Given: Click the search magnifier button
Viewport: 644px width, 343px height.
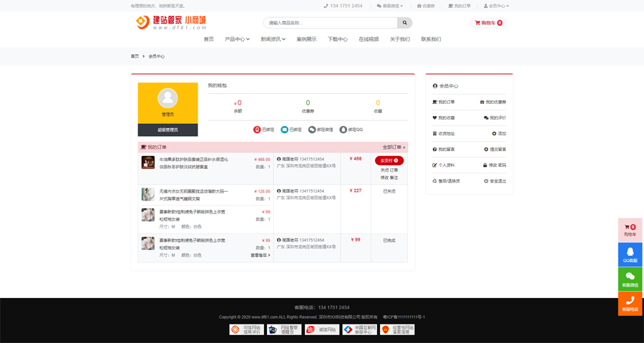Looking at the screenshot, I should [405, 23].
